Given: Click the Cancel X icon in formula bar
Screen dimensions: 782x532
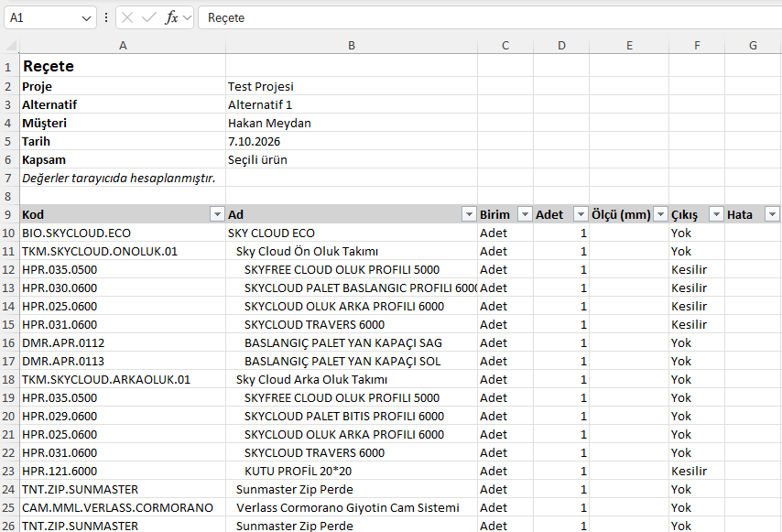Looking at the screenshot, I should point(127,18).
